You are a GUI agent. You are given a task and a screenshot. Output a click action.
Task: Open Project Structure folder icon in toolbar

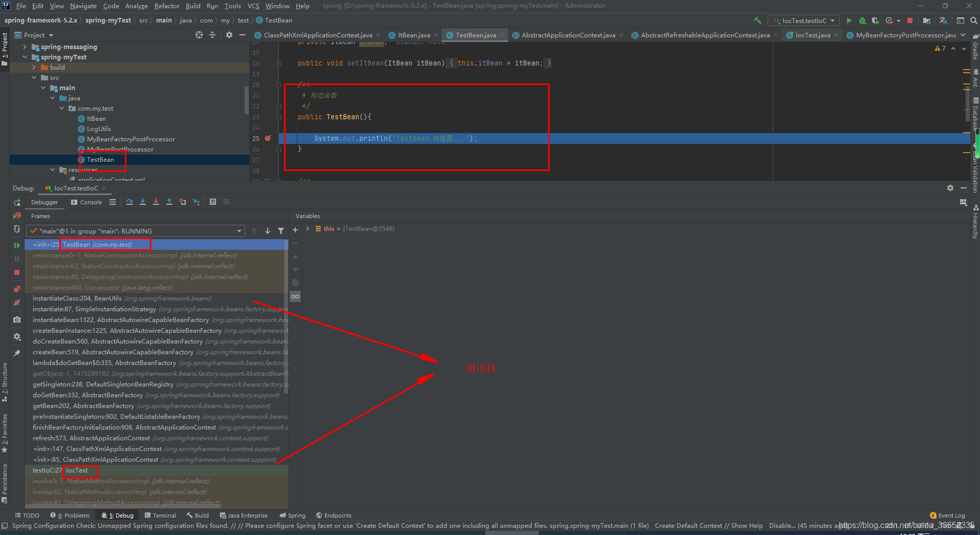coord(927,20)
